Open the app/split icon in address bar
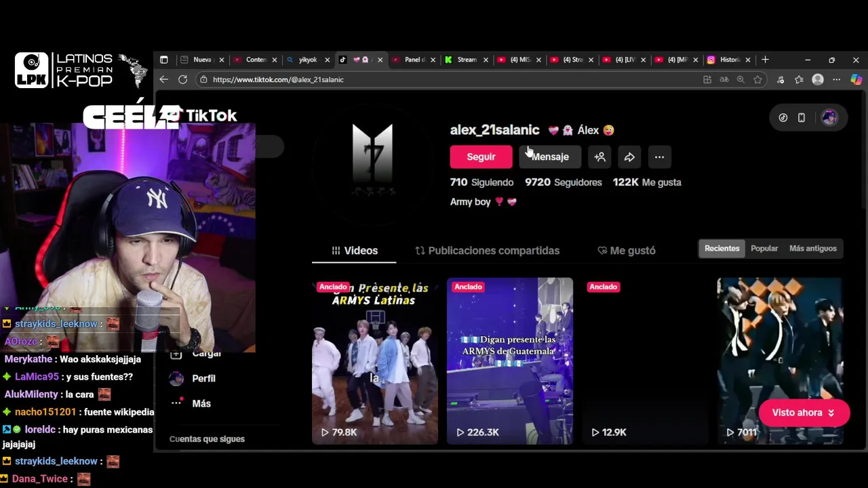 pyautogui.click(x=707, y=79)
